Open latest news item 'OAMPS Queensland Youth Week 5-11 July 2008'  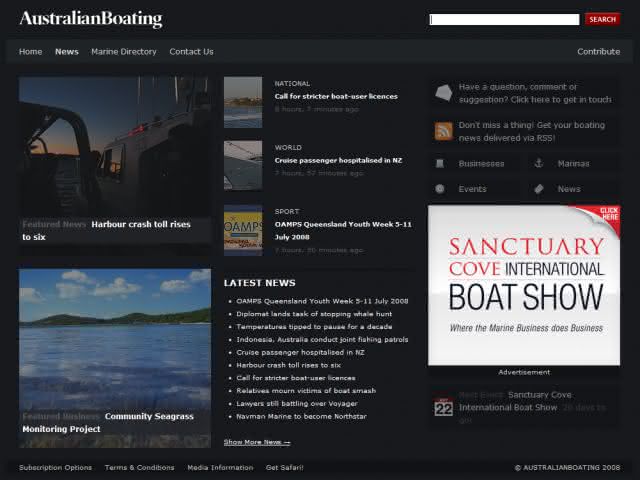(x=322, y=301)
